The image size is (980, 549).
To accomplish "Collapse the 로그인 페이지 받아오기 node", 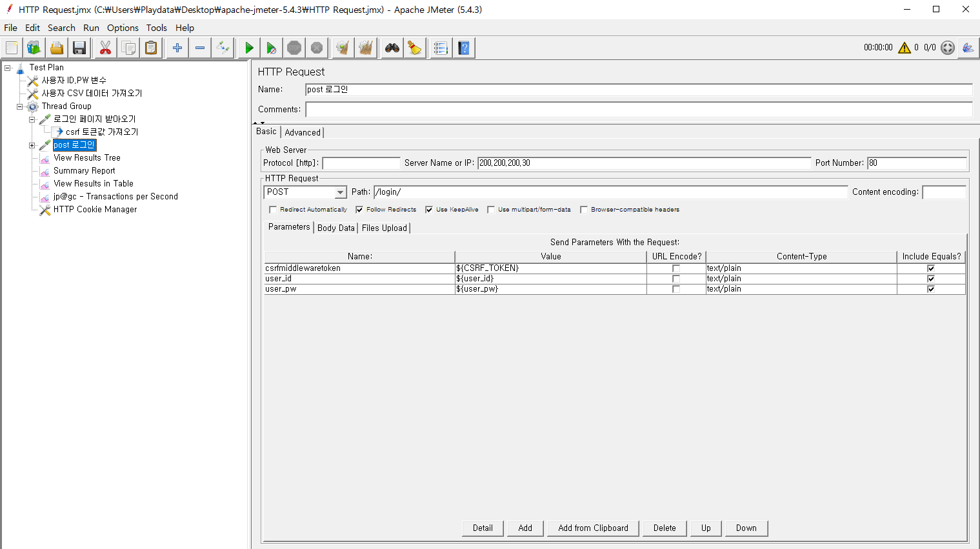I will click(x=32, y=119).
